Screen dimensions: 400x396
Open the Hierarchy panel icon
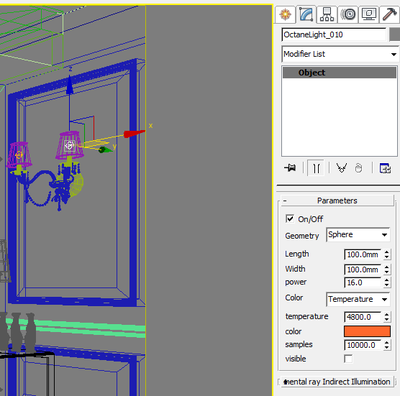(327, 14)
